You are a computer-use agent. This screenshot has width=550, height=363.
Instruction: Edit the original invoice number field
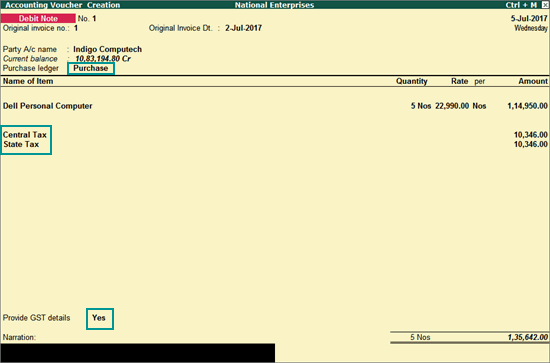[x=76, y=28]
